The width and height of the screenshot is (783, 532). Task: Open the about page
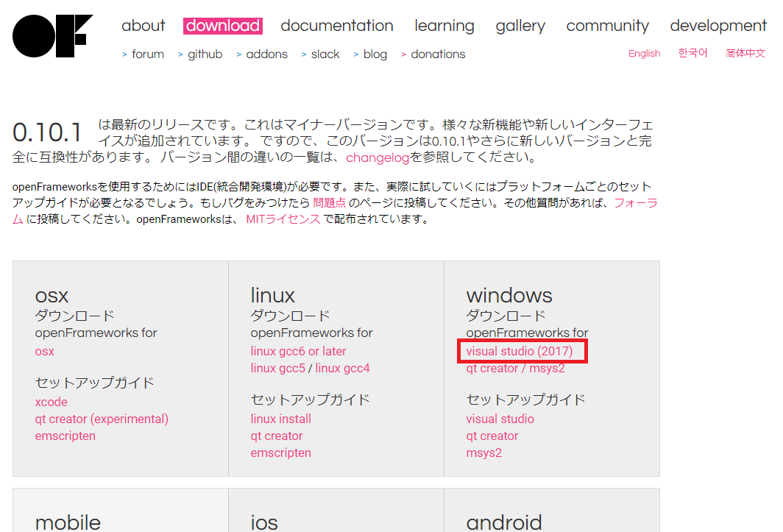[x=143, y=25]
